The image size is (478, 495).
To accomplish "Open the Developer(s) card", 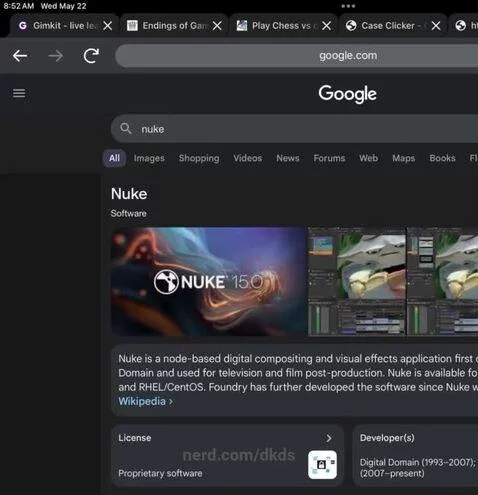I will [x=415, y=455].
